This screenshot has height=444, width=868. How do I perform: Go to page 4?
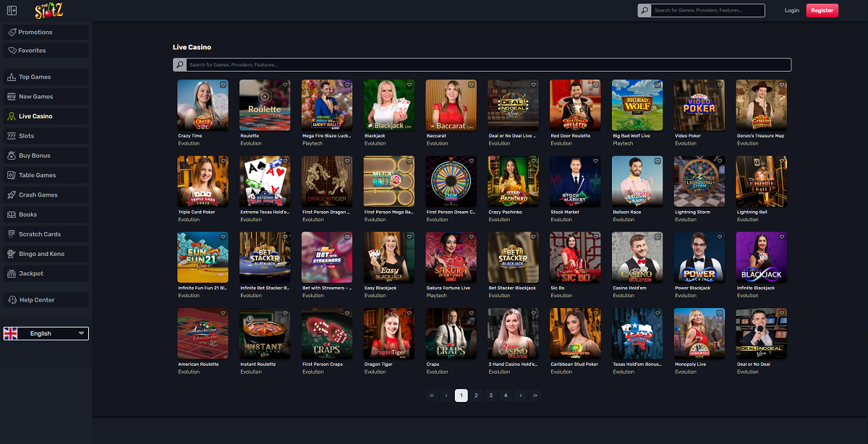(x=506, y=396)
